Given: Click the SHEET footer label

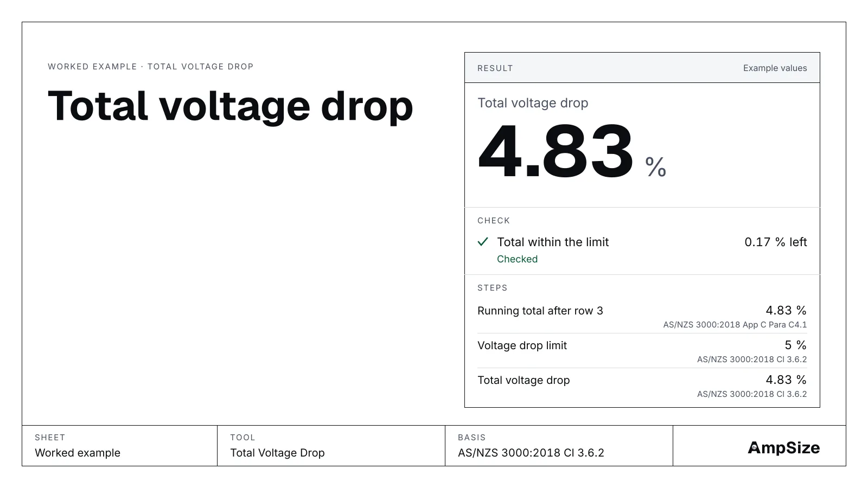Looking at the screenshot, I should coord(50,438).
